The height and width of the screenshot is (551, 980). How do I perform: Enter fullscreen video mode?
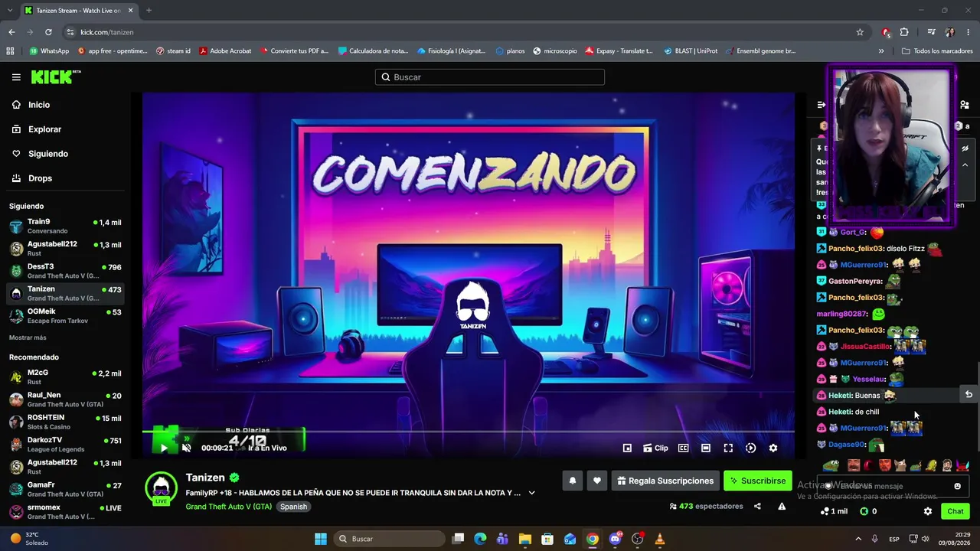[728, 448]
